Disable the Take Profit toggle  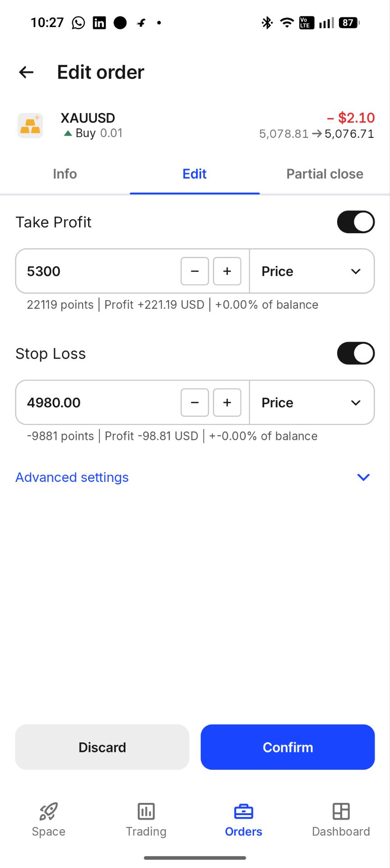[356, 222]
